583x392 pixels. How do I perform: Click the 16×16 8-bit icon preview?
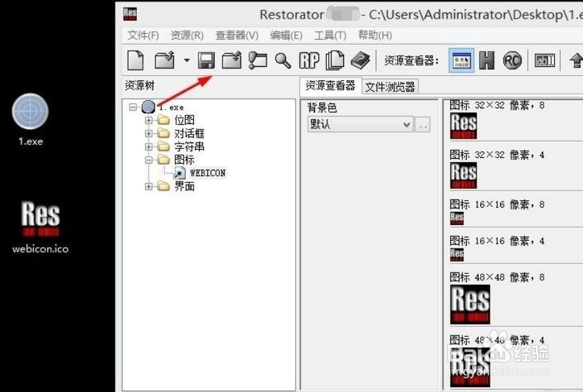[457, 218]
